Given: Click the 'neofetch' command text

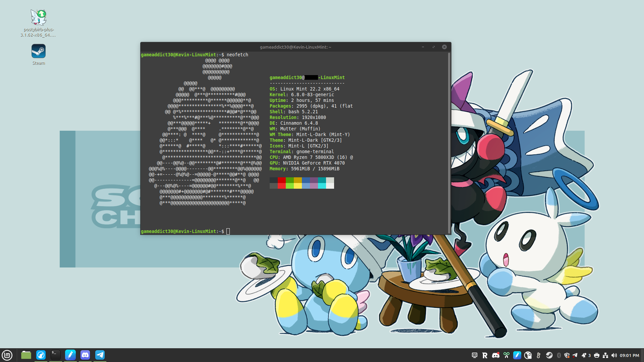Looking at the screenshot, I should click(237, 55).
